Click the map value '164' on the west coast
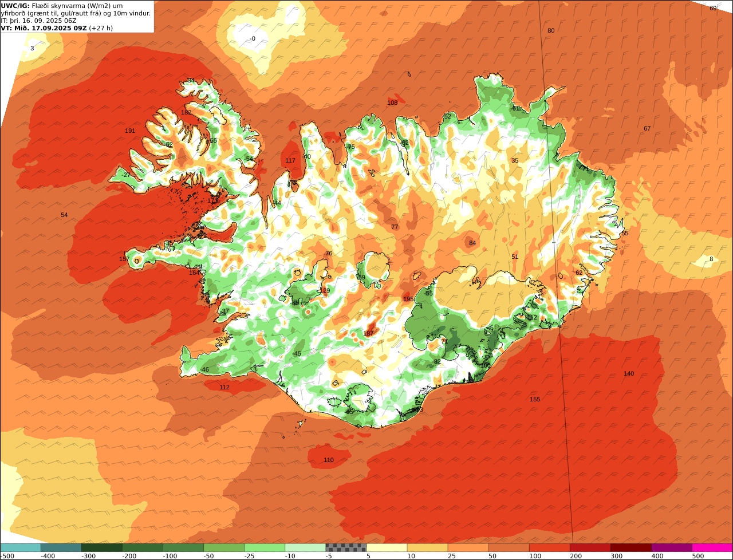This screenshot has width=733, height=560. [194, 273]
